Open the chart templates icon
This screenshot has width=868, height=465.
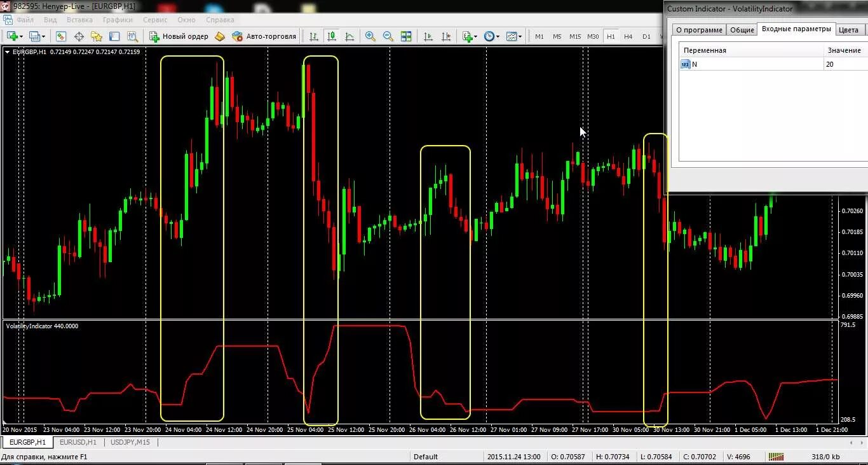click(x=512, y=36)
